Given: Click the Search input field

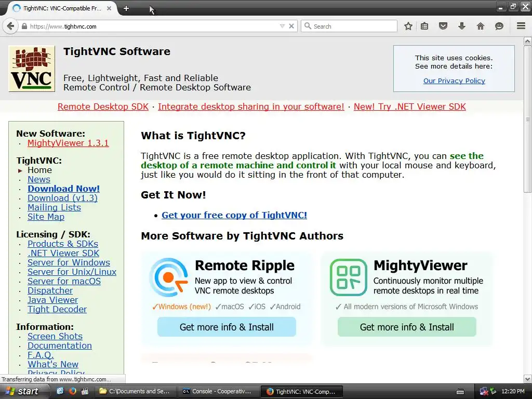Looking at the screenshot, I should (x=349, y=26).
